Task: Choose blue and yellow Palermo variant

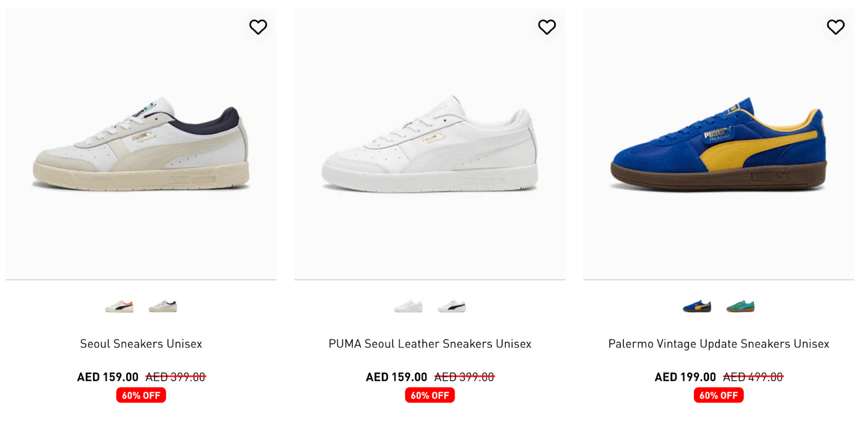Action: pyautogui.click(x=697, y=307)
